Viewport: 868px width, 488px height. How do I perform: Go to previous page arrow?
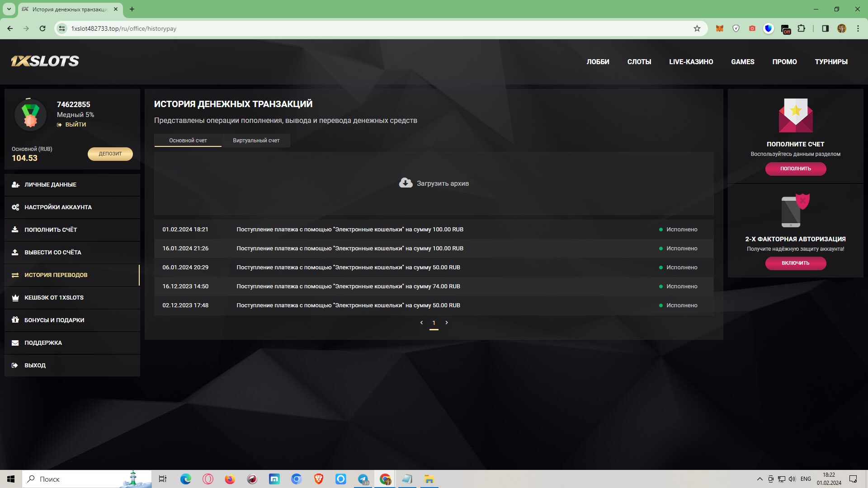[421, 323]
